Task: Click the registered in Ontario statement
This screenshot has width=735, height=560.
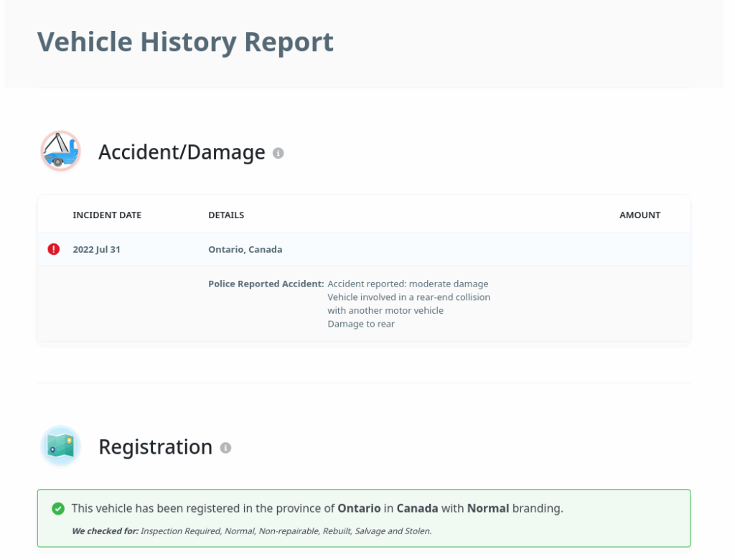Action: (x=317, y=508)
